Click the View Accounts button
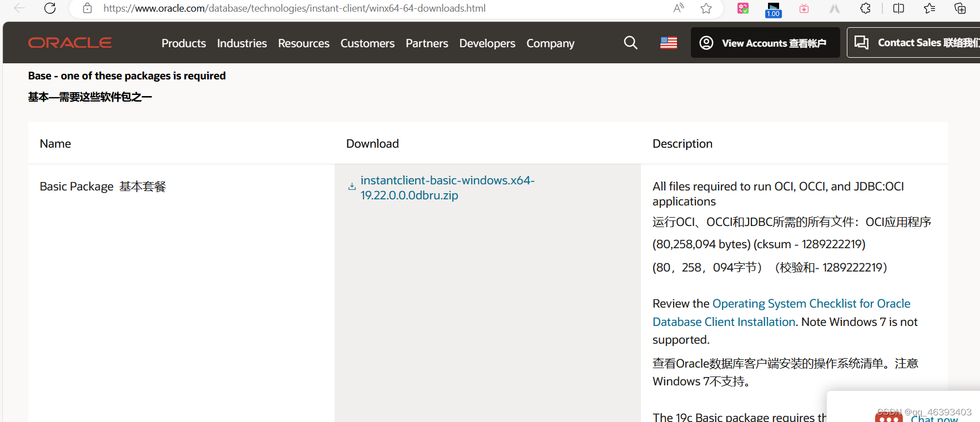The height and width of the screenshot is (422, 980). coord(765,43)
